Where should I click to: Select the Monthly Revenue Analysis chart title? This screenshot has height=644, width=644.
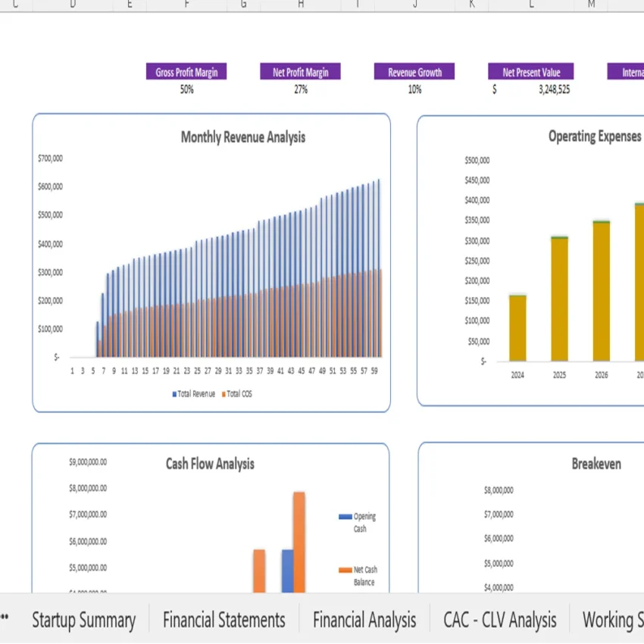[242, 137]
